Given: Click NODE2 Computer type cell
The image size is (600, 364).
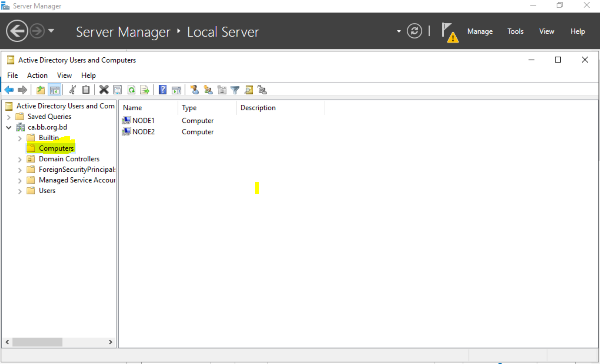Looking at the screenshot, I should 197,132.
